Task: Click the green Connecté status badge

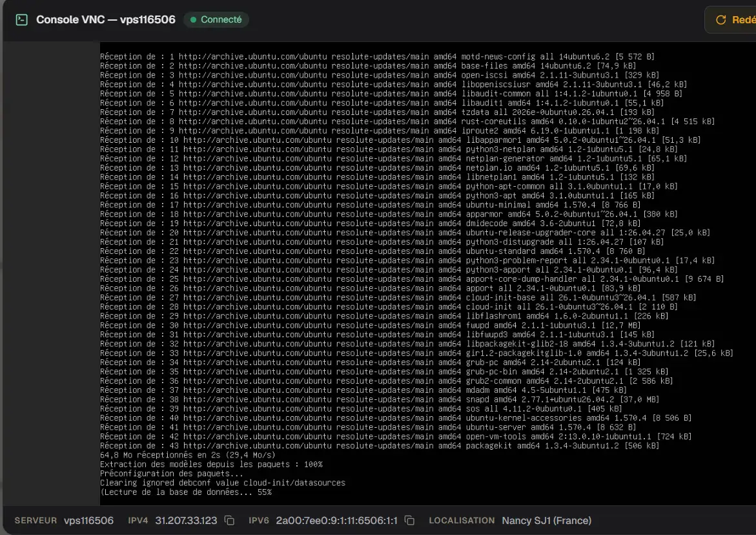Action: [x=216, y=20]
